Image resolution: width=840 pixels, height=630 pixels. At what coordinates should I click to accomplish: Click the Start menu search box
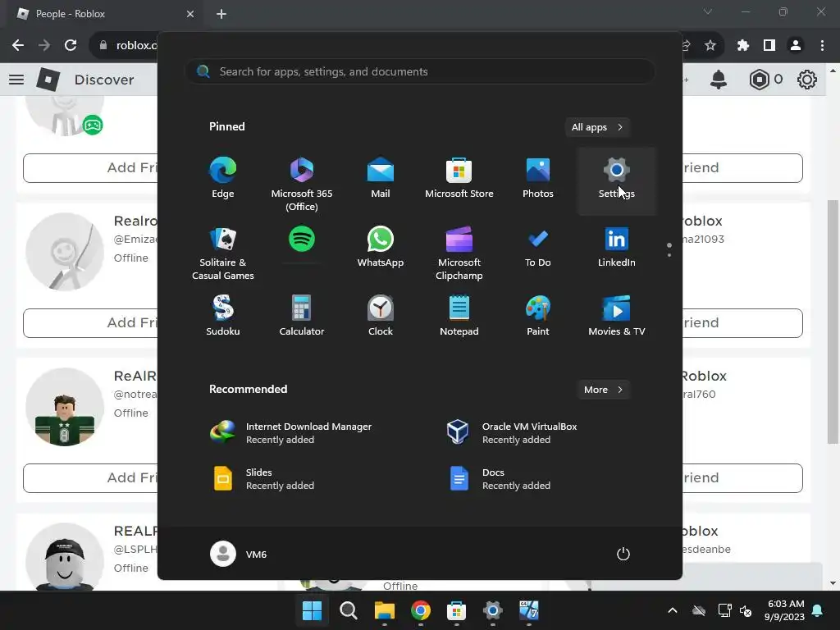click(x=420, y=71)
